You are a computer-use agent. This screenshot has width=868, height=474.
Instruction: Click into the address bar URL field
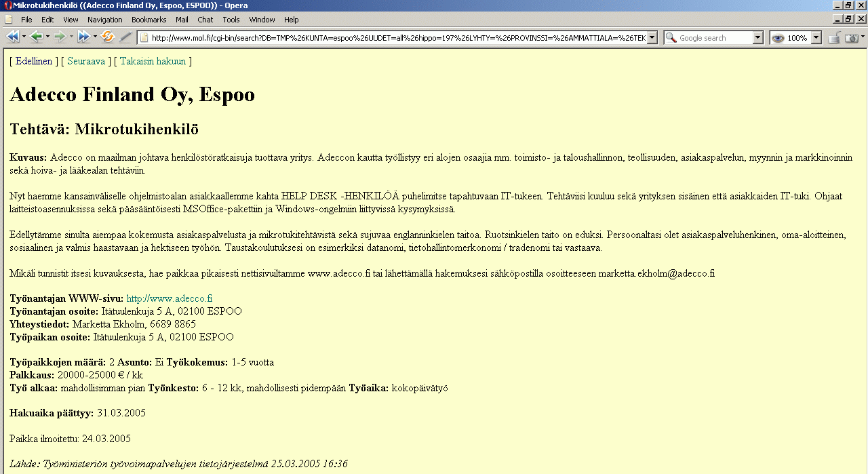(x=398, y=38)
